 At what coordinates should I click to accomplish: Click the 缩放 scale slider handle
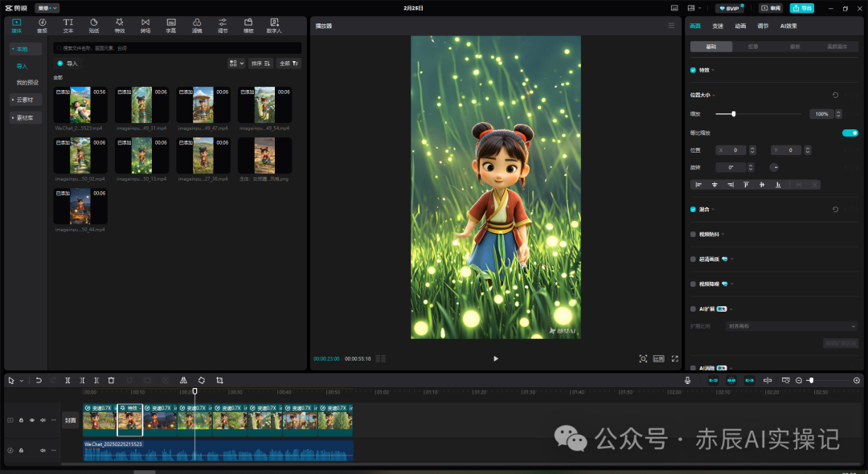[x=734, y=114]
